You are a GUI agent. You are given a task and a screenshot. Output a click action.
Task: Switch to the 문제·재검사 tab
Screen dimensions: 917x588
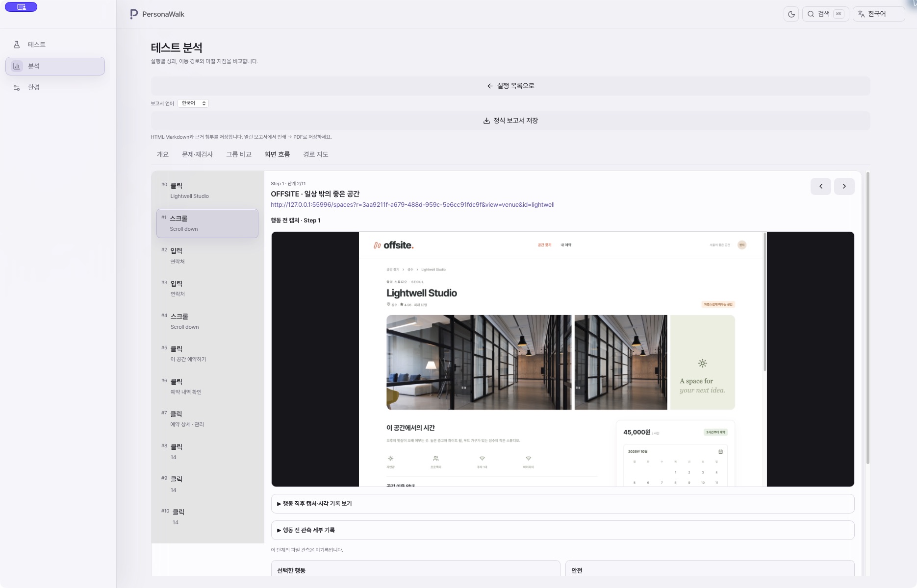coord(198,154)
